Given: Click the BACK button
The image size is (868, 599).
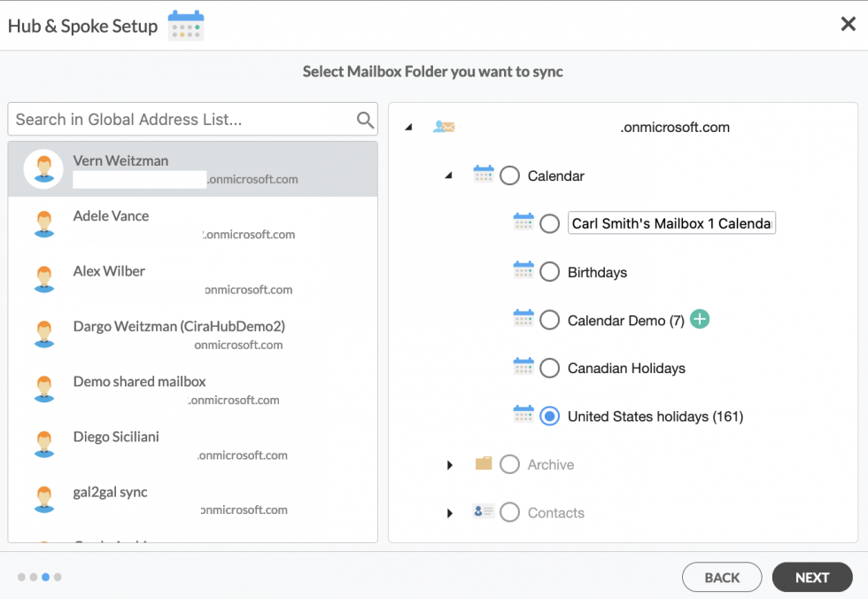Looking at the screenshot, I should tap(722, 577).
